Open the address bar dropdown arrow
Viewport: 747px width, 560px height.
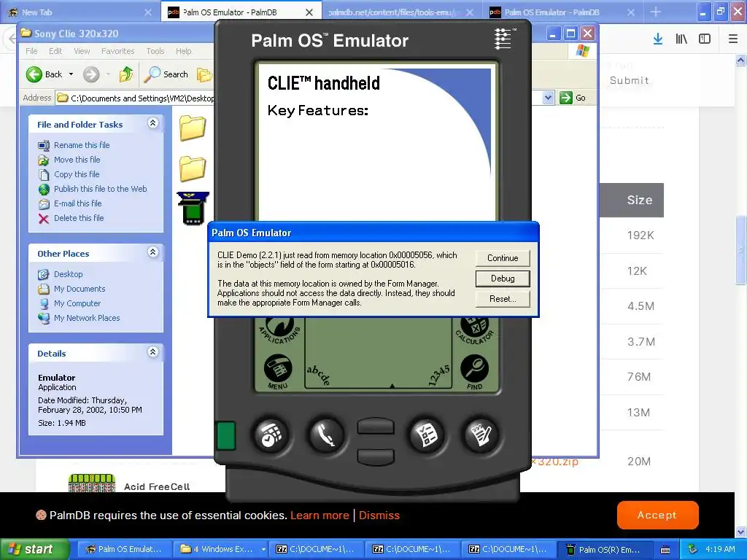tap(549, 98)
